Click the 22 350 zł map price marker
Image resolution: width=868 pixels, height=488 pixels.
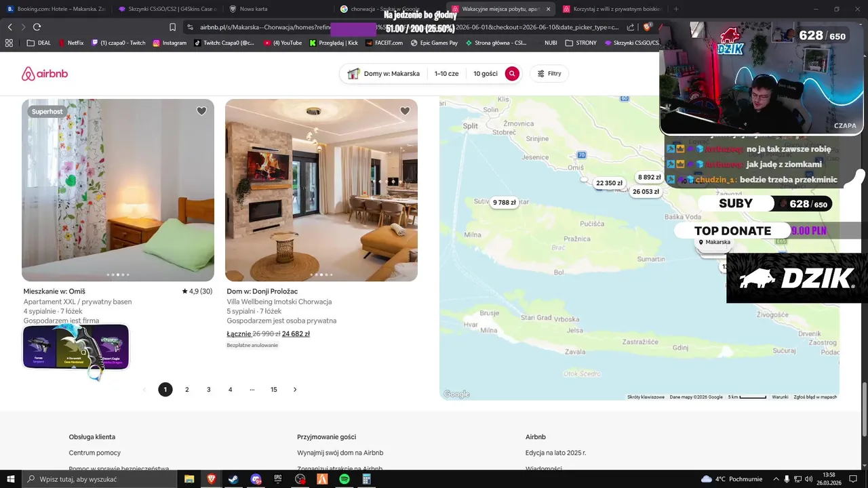tap(609, 183)
